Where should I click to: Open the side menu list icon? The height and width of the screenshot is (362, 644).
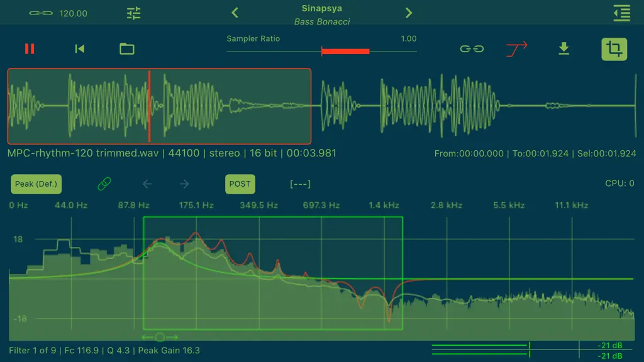(x=622, y=13)
